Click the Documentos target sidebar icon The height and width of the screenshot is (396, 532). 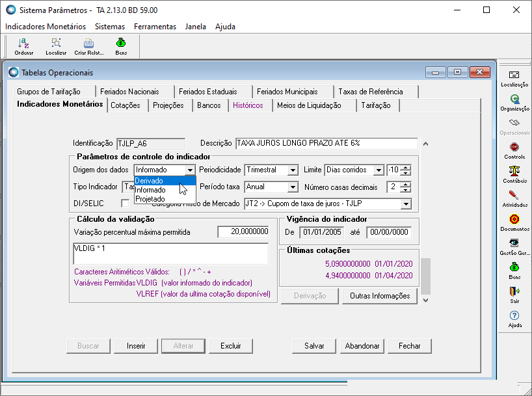click(x=514, y=223)
